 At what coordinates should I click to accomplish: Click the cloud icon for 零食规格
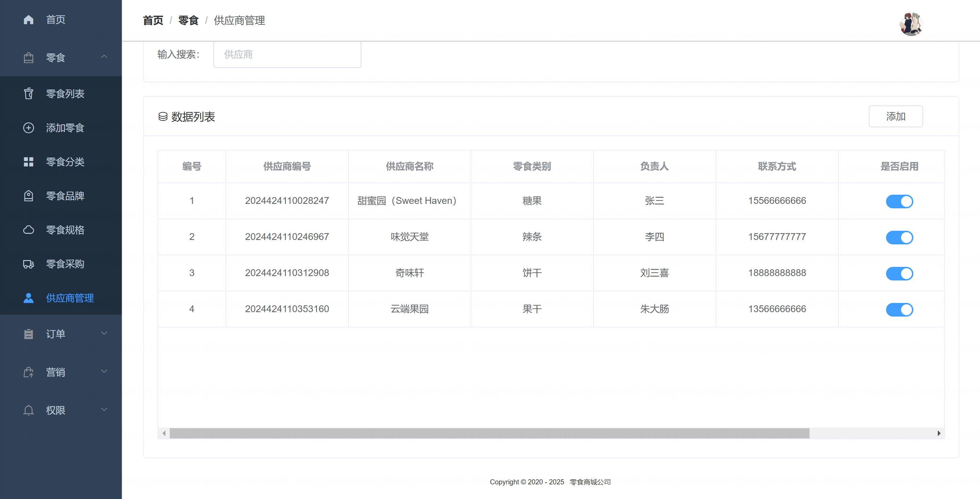(x=29, y=230)
